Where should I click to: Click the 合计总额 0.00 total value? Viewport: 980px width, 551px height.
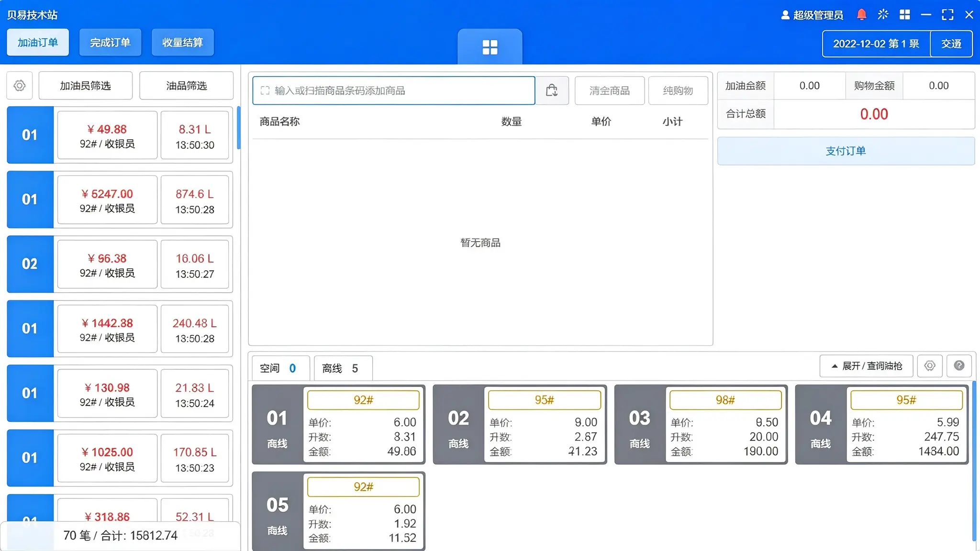pyautogui.click(x=874, y=114)
